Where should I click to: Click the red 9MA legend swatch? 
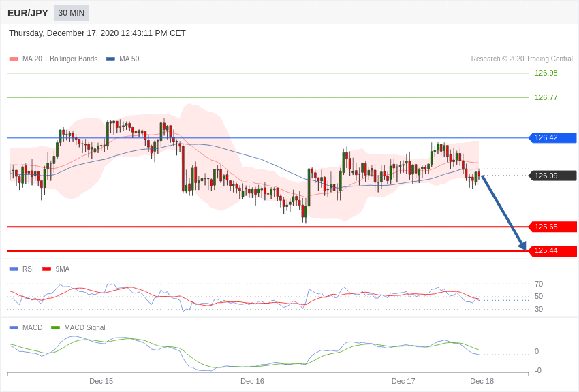click(46, 269)
